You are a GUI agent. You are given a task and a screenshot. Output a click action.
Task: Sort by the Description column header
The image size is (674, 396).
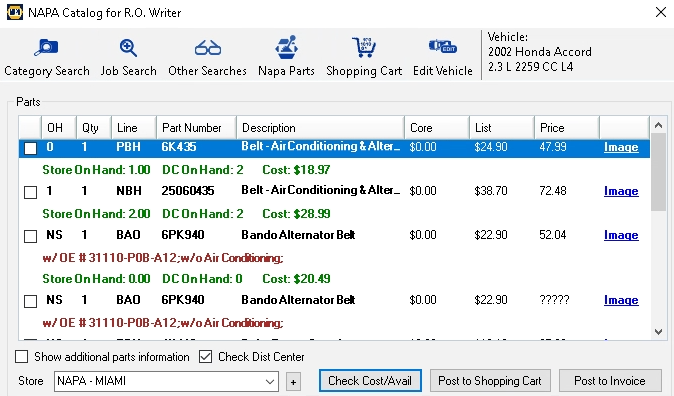(320, 128)
